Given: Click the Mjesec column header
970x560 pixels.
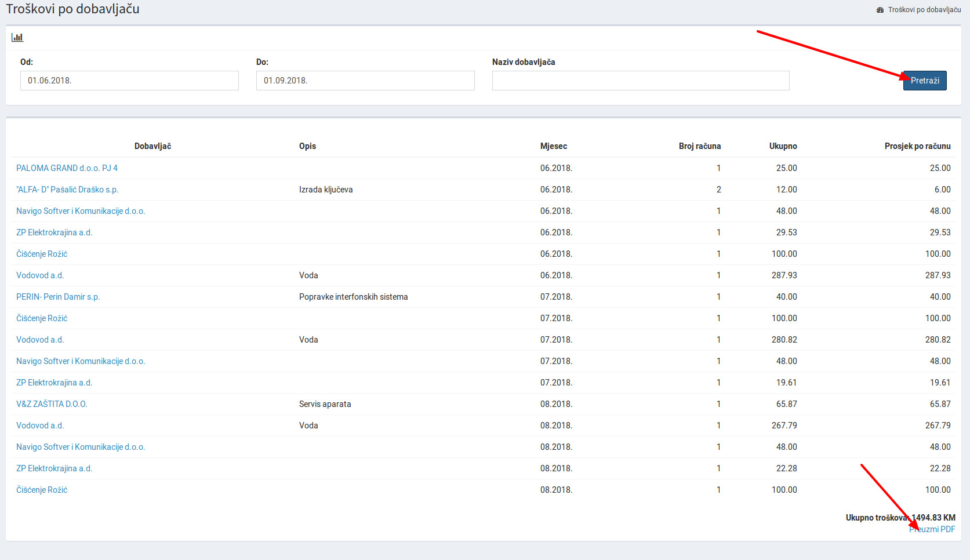Looking at the screenshot, I should (x=554, y=146).
